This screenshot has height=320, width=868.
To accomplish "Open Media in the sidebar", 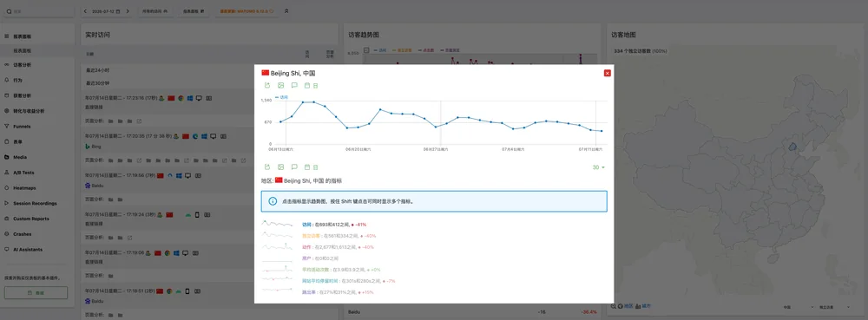I will pyautogui.click(x=37, y=157).
